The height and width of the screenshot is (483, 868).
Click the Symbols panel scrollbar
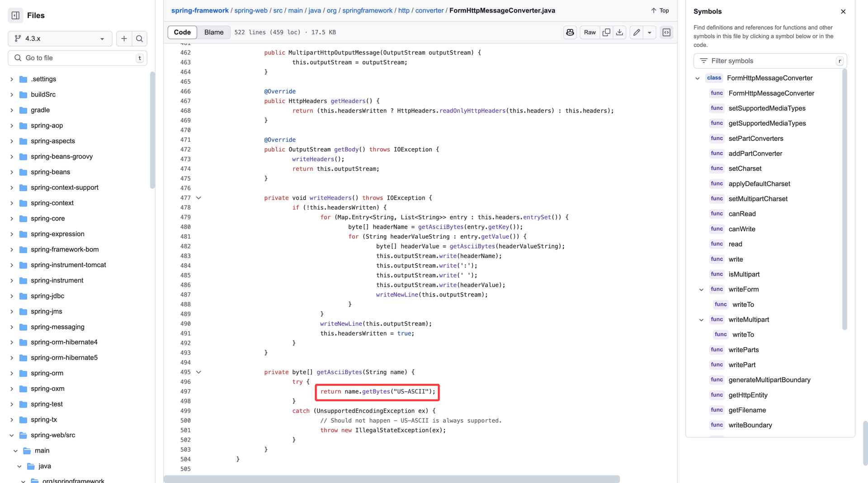coord(844,199)
